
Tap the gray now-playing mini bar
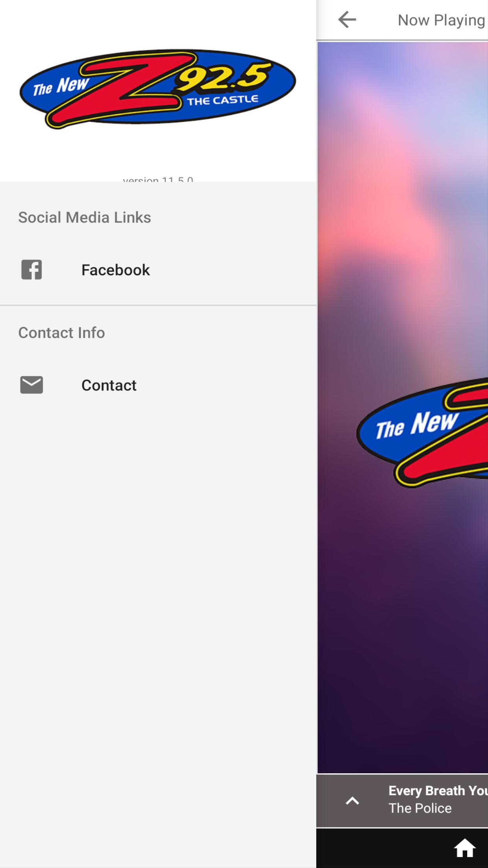pos(402,801)
